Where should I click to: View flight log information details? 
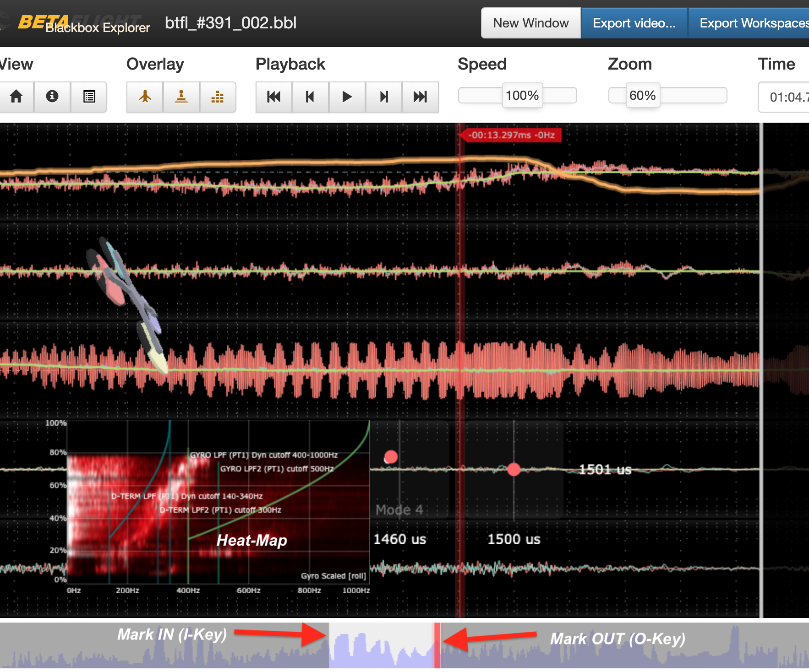click(52, 97)
